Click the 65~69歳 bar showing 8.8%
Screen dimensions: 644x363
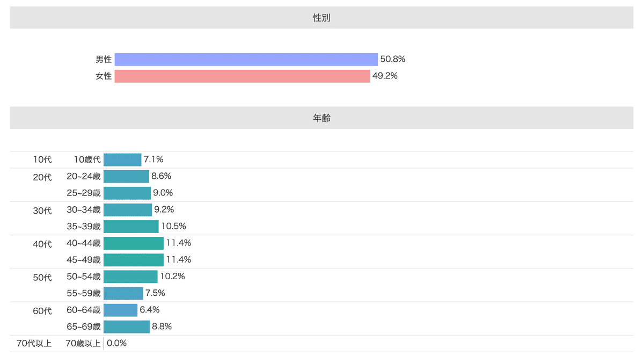click(127, 326)
